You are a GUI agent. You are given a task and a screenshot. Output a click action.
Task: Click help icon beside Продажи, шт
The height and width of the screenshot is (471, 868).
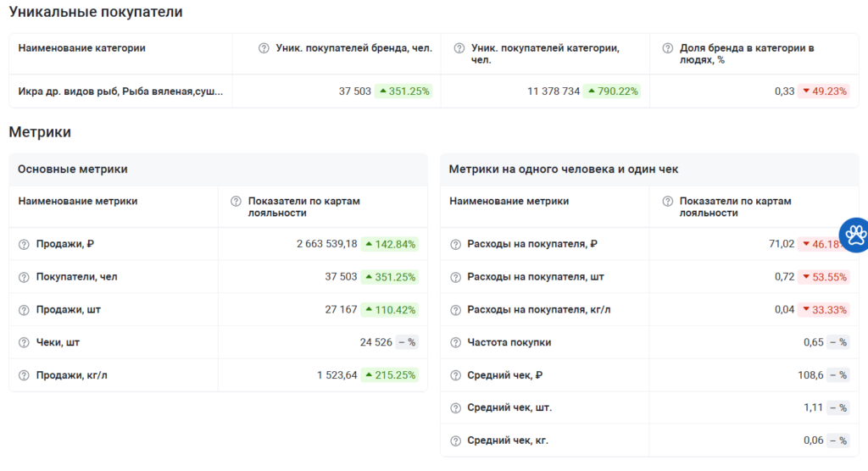click(25, 310)
